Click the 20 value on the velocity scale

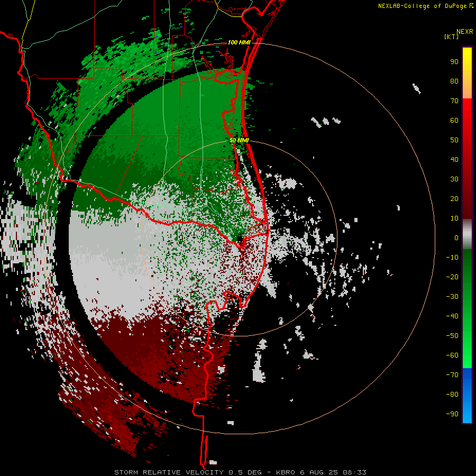454,198
